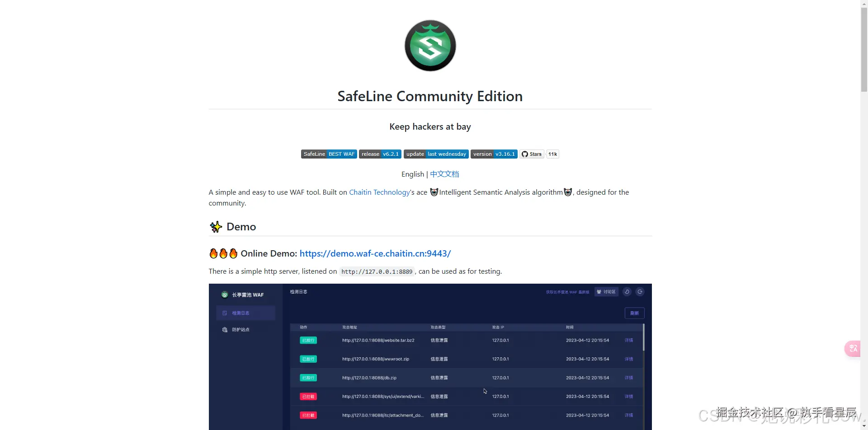This screenshot has width=868, height=430.
Task: Open 详情 for the wwwroot.zip row
Action: 629,359
